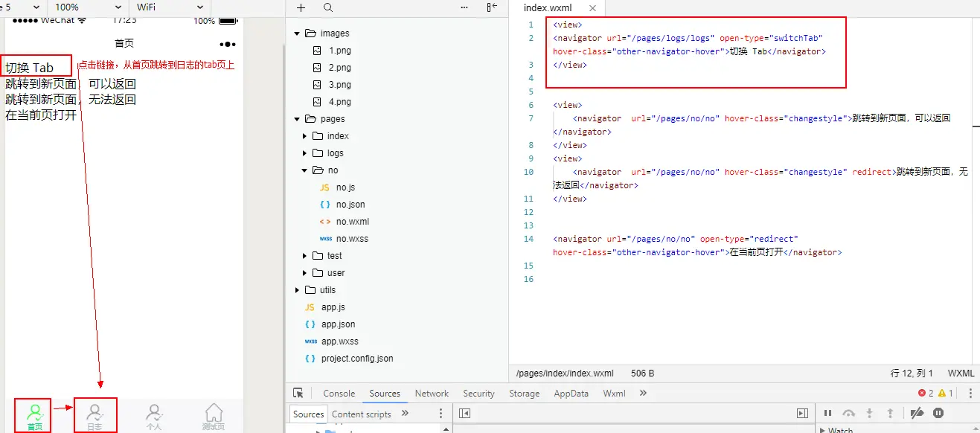Open file 3.png in the tree
980x433 pixels.
coord(339,85)
